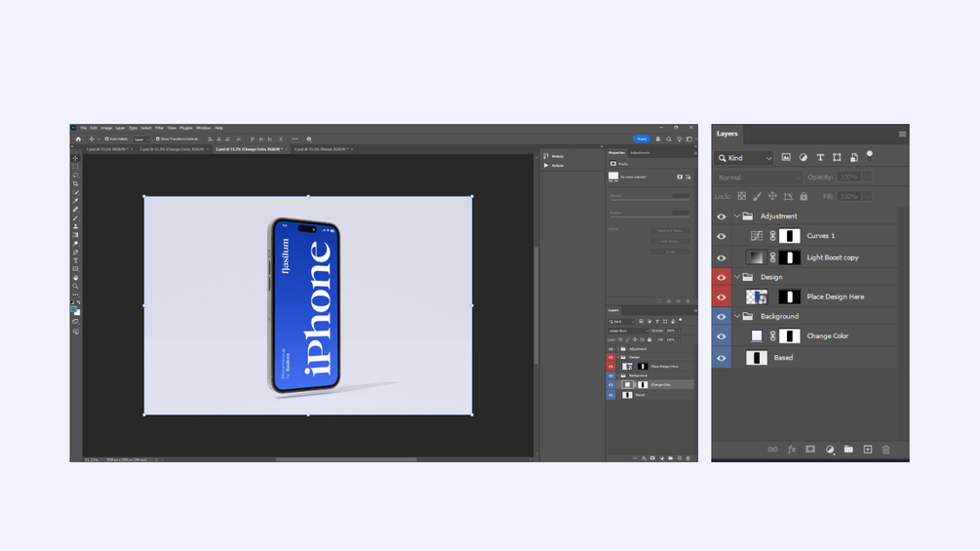Viewport: 980px width, 551px height.
Task: Open the Window menu
Action: 203,128
